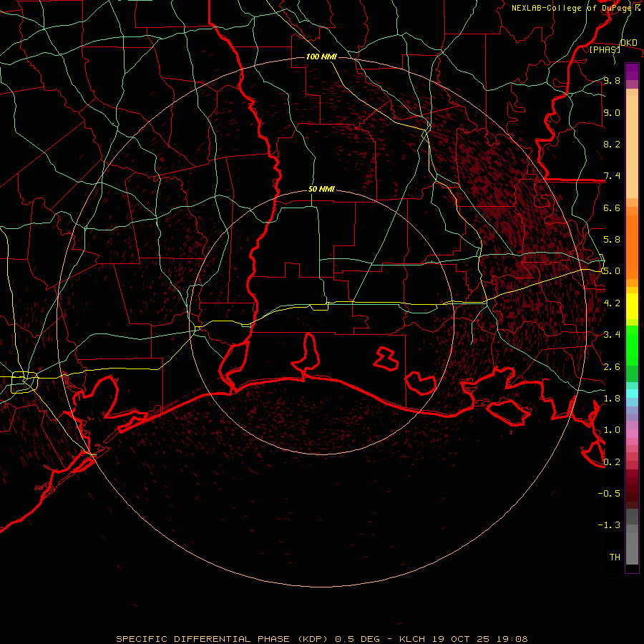This screenshot has width=644, height=644.
Task: Click the "SPECIFIC DIFFERENTIAL PHASE (KDP)" caption text
Action: click(x=222, y=639)
